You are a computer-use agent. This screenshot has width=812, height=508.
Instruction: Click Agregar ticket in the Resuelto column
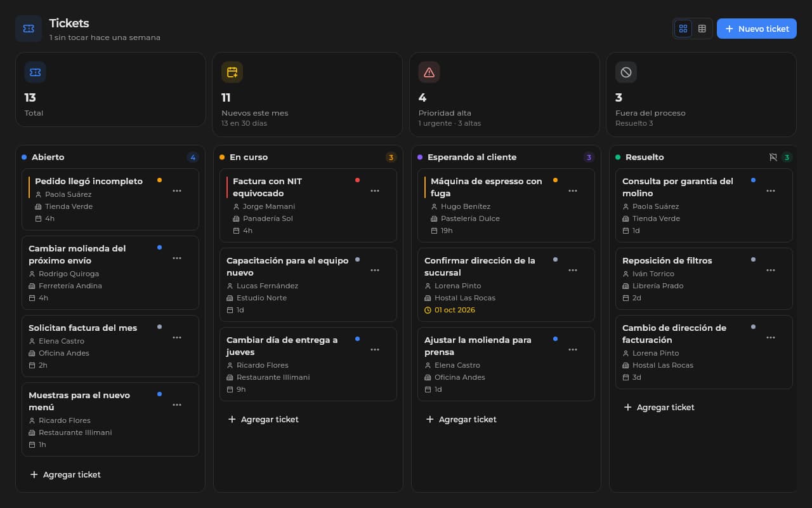pyautogui.click(x=659, y=408)
